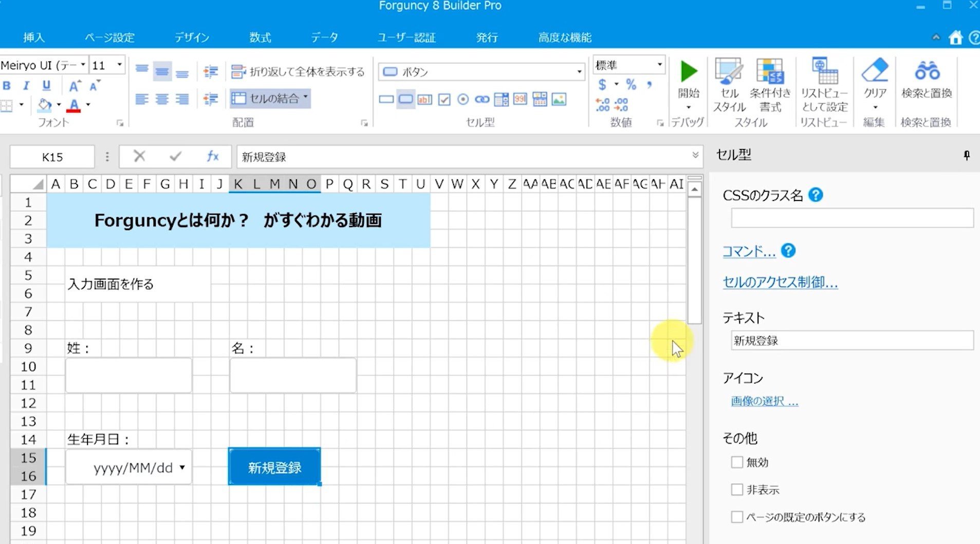The height and width of the screenshot is (544, 980).
Task: Open the cell type ボタン dropdown
Action: click(579, 72)
